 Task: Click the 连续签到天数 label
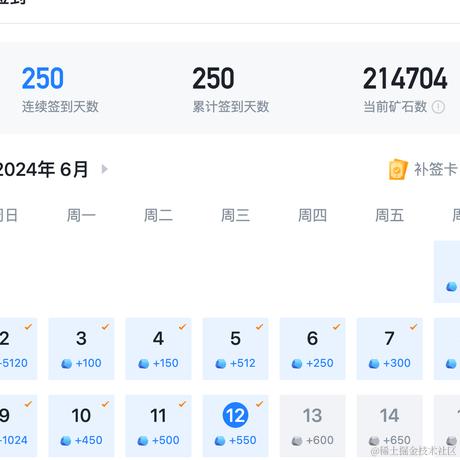[60, 107]
